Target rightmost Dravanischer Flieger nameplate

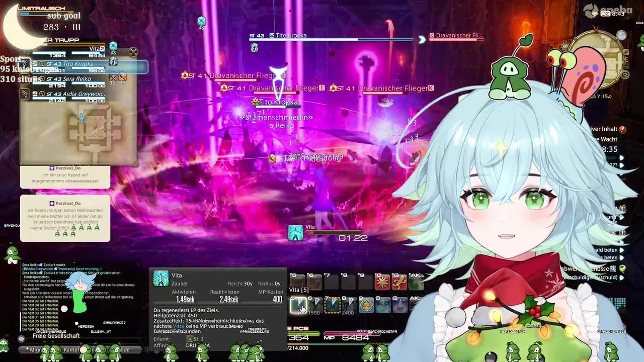(382, 88)
